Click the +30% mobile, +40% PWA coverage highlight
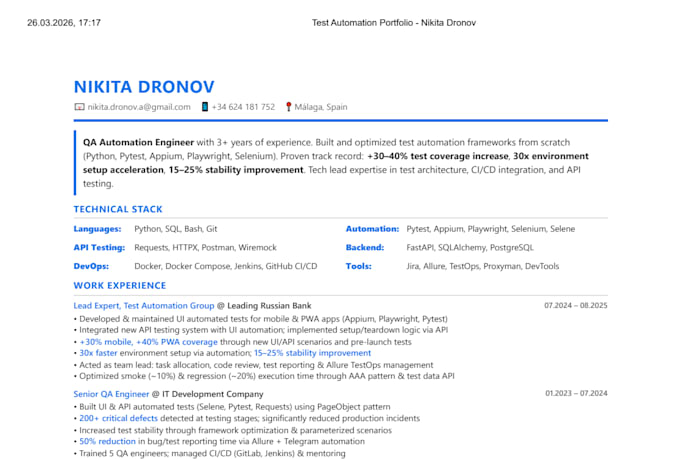Viewport: 680px width, 459px height. tap(148, 342)
